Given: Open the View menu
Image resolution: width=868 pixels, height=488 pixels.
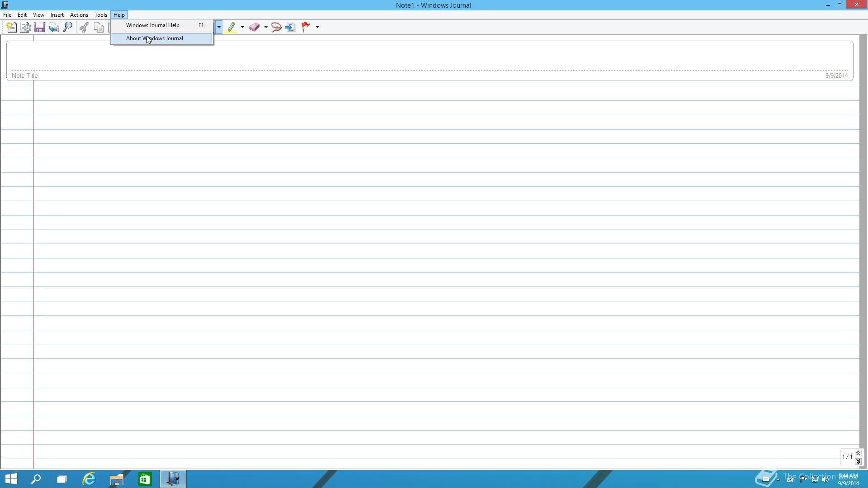Looking at the screenshot, I should click(x=38, y=15).
